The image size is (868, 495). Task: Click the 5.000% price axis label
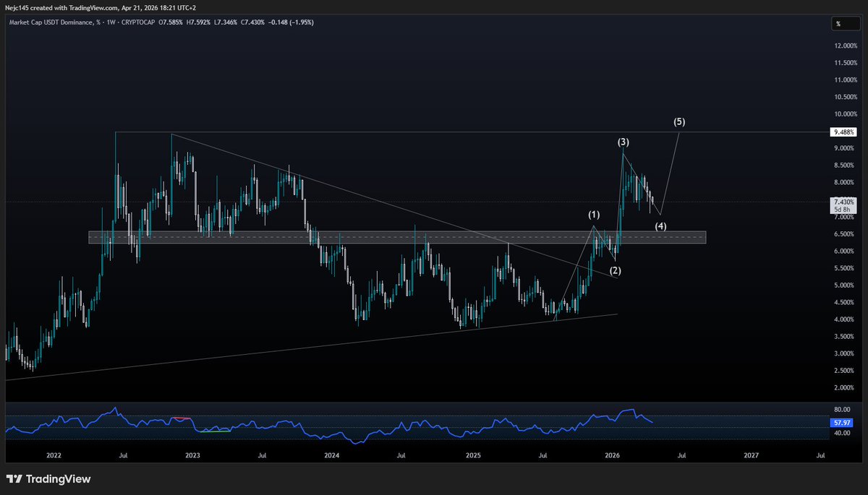(x=845, y=285)
